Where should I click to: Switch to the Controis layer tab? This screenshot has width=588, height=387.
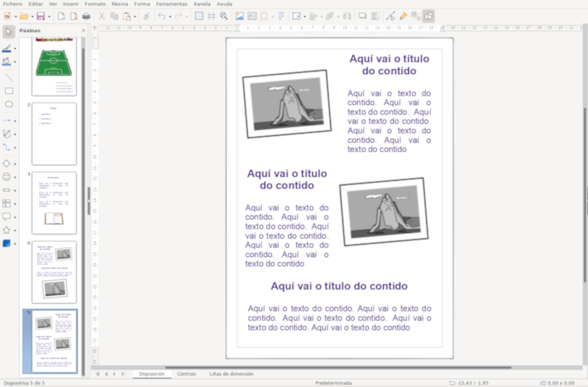[x=186, y=374]
